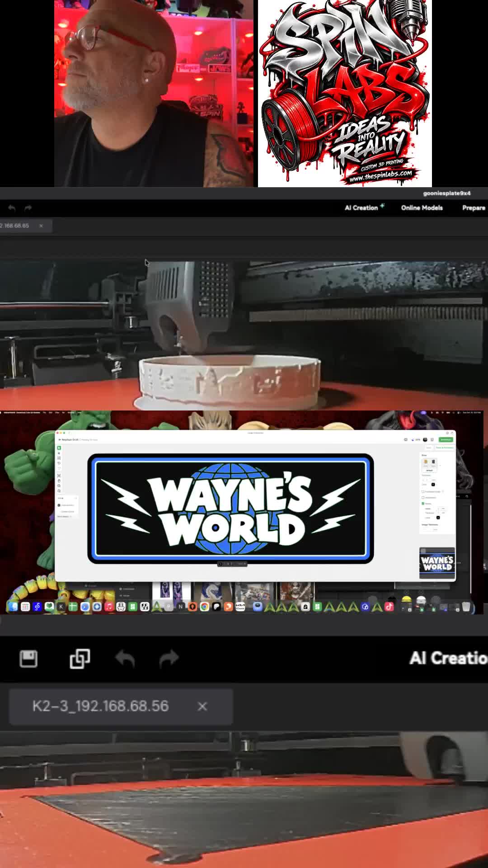488x868 pixels.
Task: Select the green highlighted tool in keychain sidebar
Action: coord(59,448)
